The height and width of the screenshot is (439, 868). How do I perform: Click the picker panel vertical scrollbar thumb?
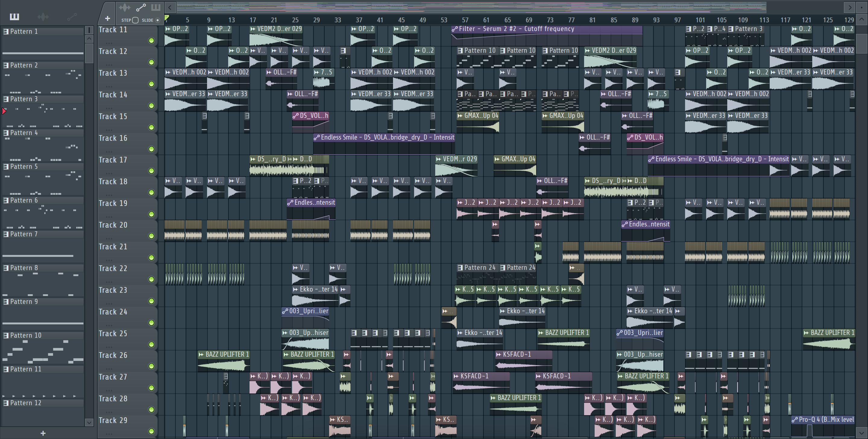[89, 53]
